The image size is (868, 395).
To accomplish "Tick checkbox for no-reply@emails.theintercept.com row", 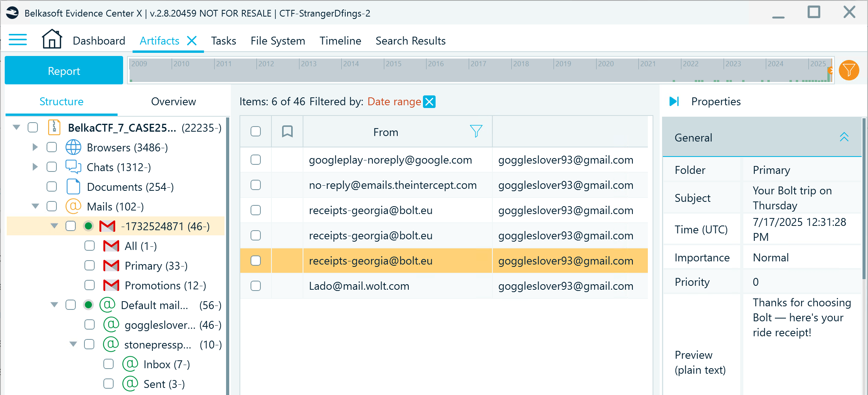I will coord(256,185).
